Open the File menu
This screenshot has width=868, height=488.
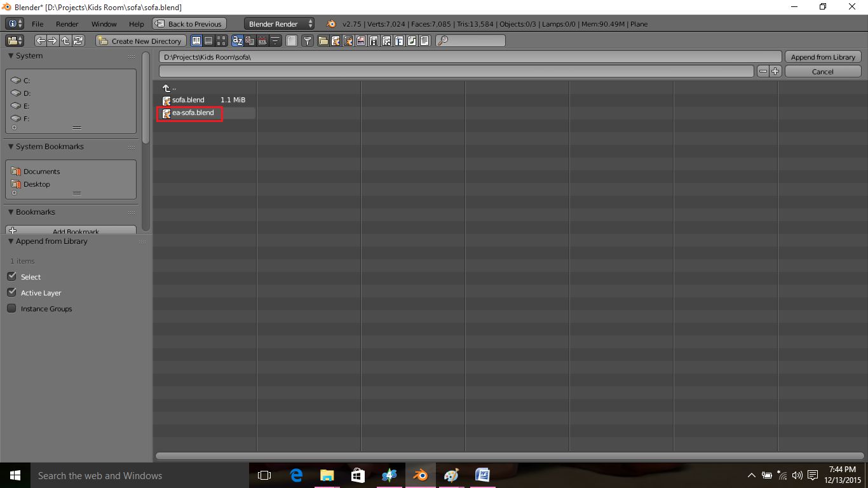tap(37, 24)
